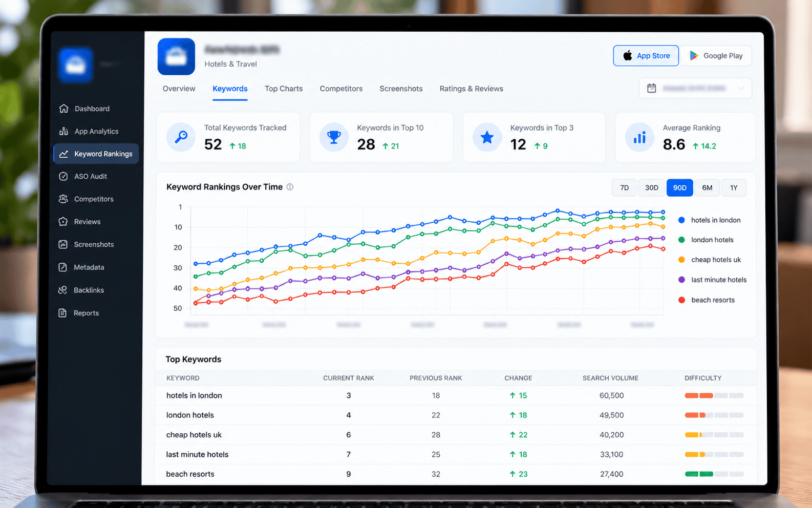The width and height of the screenshot is (812, 508).
Task: Click the Competitors people icon in sidebar
Action: (x=63, y=199)
